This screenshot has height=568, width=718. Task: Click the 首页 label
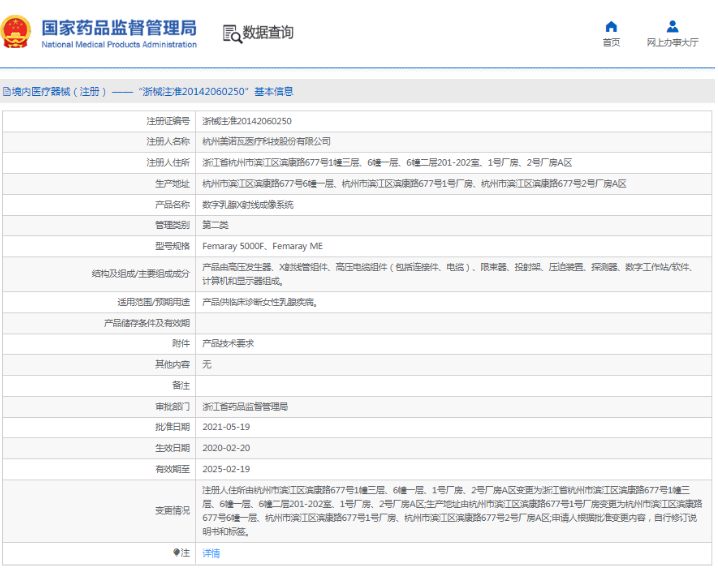tap(611, 43)
